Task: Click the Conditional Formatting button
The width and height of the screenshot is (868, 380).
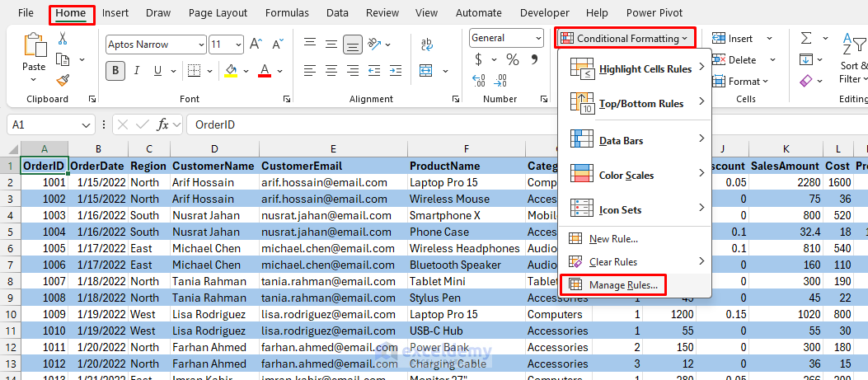Action: (x=624, y=38)
